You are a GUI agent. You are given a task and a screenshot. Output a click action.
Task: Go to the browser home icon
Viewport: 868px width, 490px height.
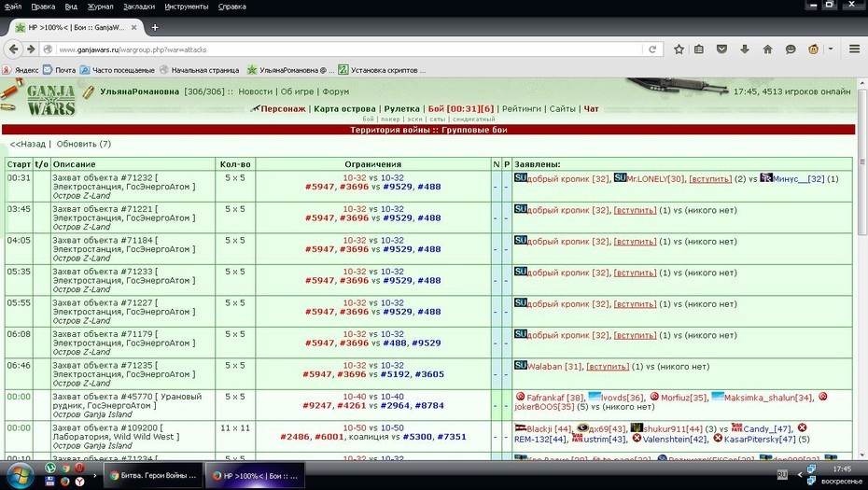[768, 49]
